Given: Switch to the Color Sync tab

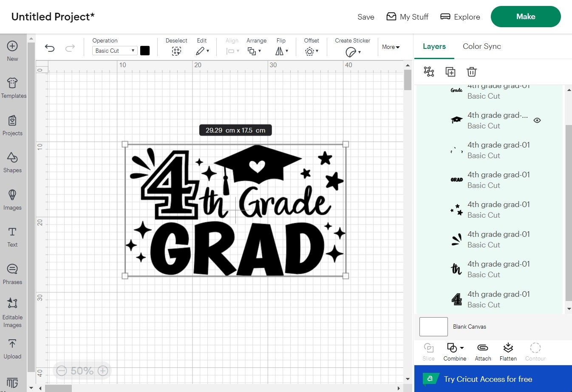Looking at the screenshot, I should (x=482, y=46).
